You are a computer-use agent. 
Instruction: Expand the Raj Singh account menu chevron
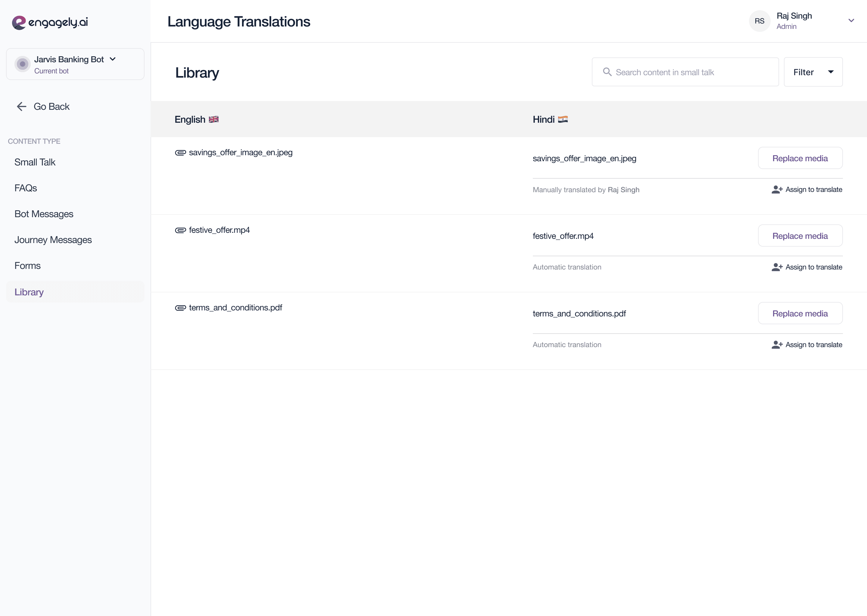[851, 21]
